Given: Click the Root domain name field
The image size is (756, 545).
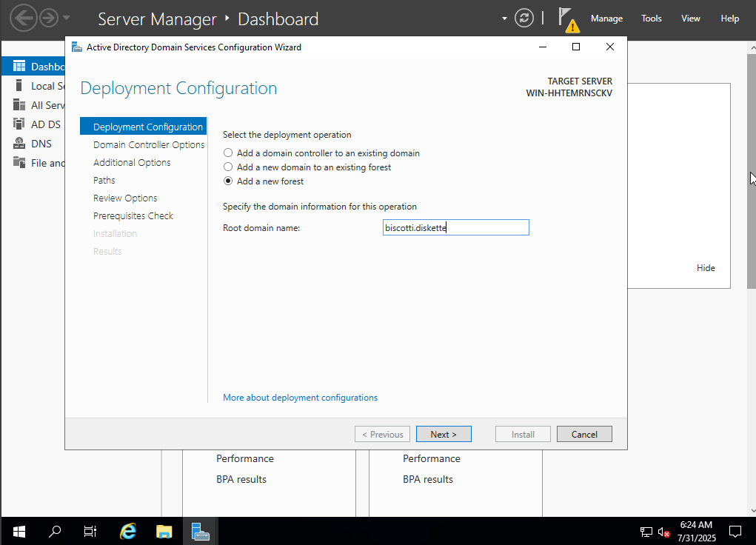Looking at the screenshot, I should tap(455, 228).
